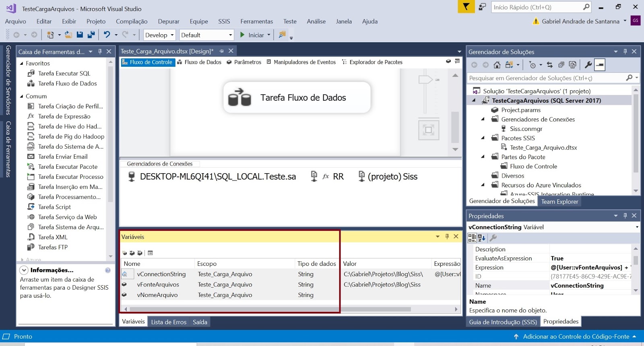Click the Home icon in Gerenciador de Soluções
Screen dimensions: 644x346
(497, 65)
